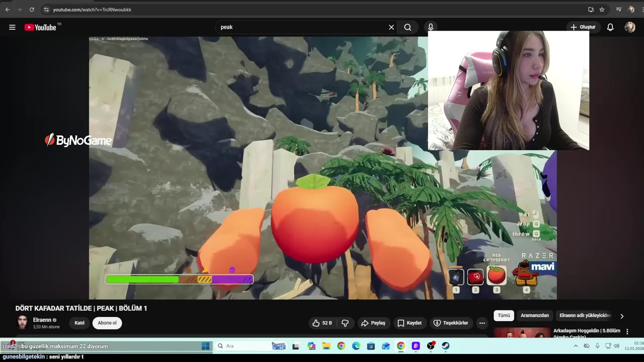Open the Outlook mail icon on taskbar

tap(386, 346)
